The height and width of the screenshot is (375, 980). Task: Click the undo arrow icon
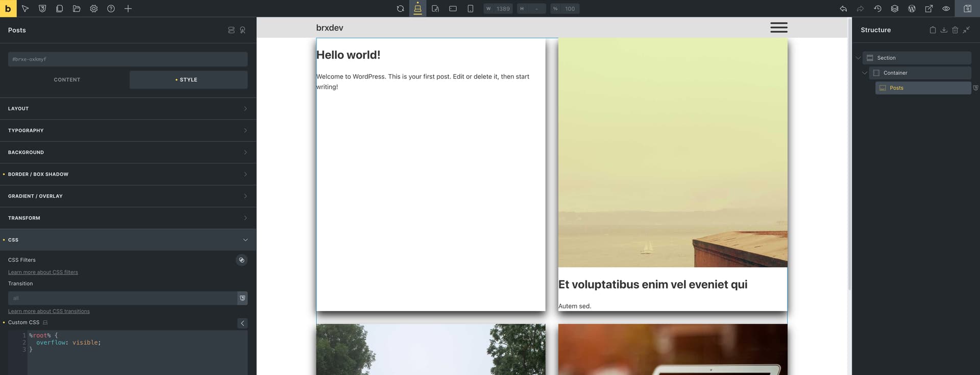[x=843, y=9]
